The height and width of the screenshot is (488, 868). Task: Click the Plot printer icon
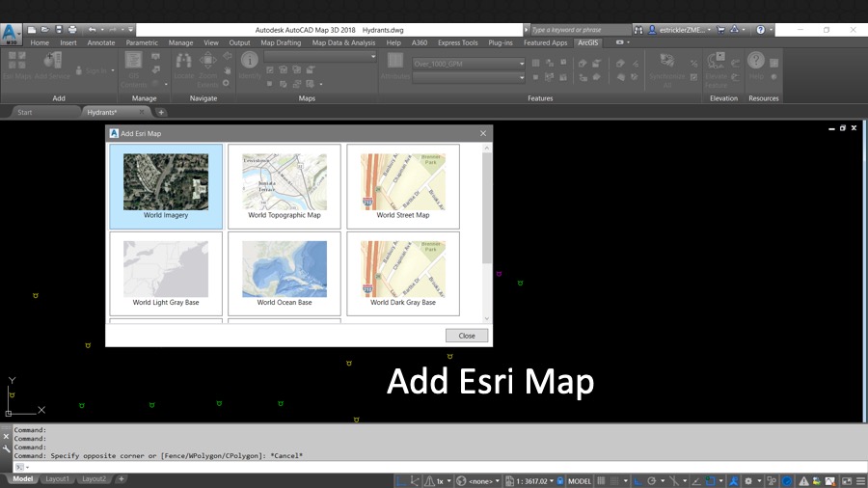click(x=72, y=30)
